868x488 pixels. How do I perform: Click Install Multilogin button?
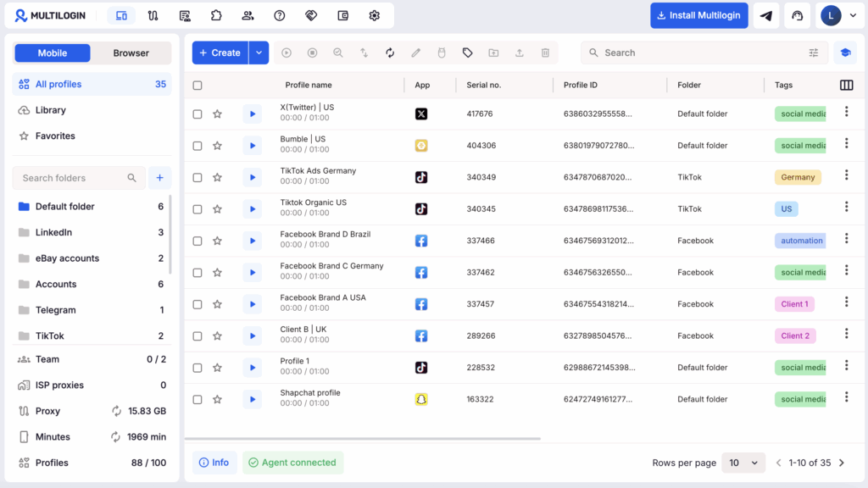699,15
